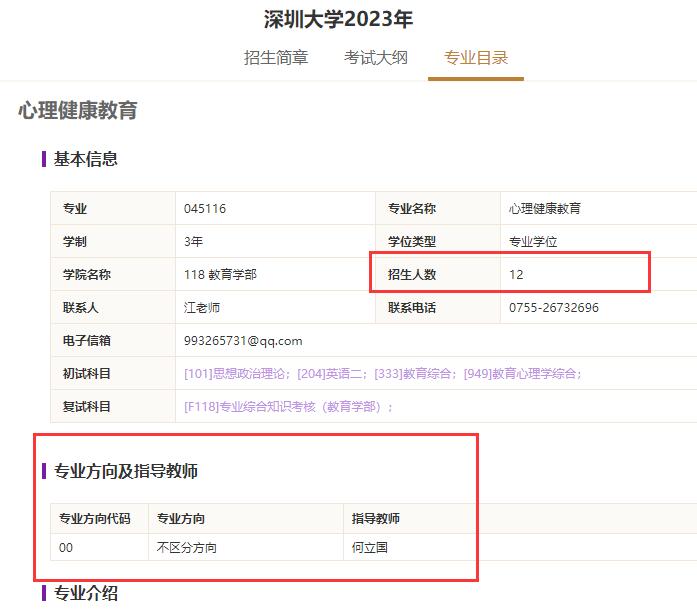Select the 专业目录 tab
Image resolution: width=697 pixels, height=610 pixels.
pos(476,58)
